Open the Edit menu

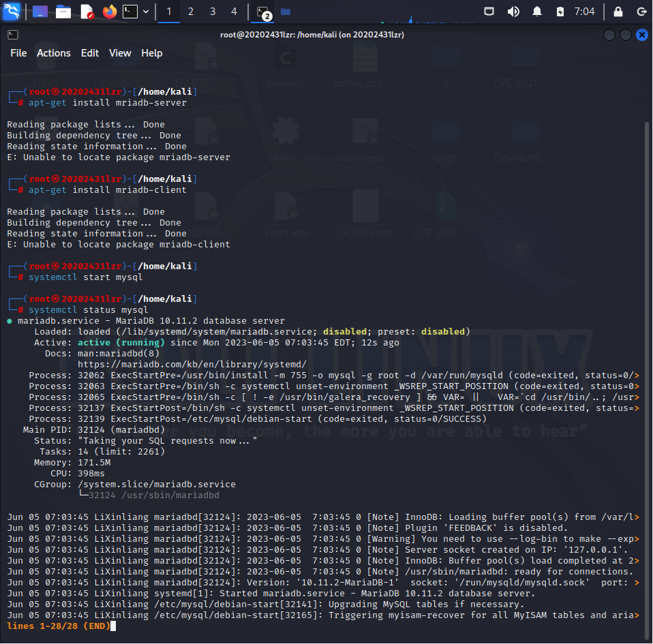[x=89, y=53]
